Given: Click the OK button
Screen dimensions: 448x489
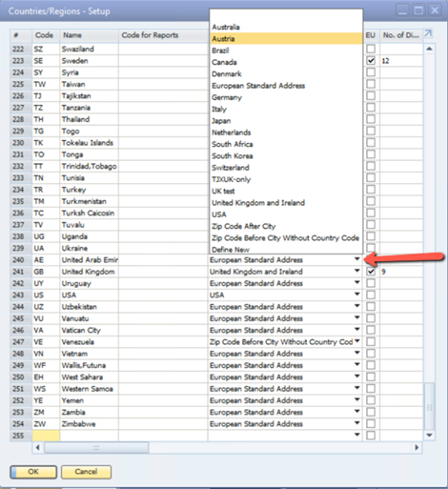Looking at the screenshot, I should click(33, 472).
